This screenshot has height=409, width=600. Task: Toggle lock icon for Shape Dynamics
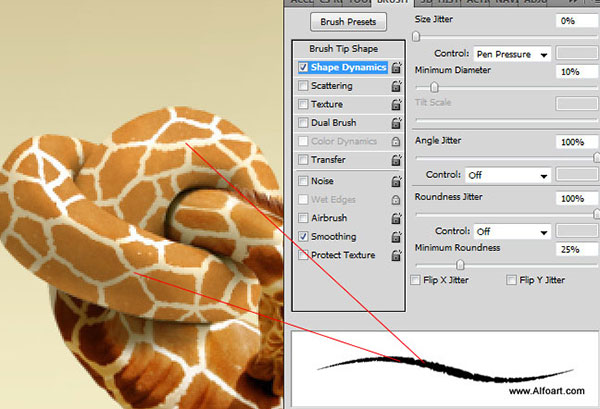coord(396,67)
